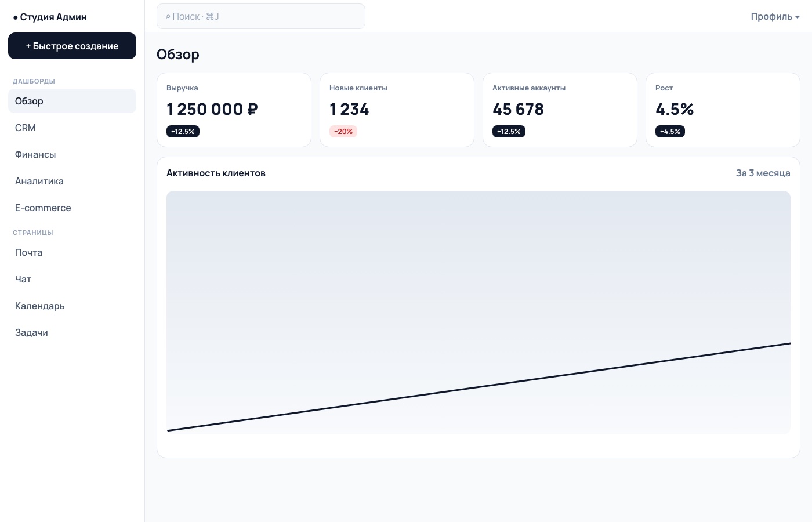Screen dimensions: 812x522
Task: Select Обзор in the sidebar
Action: tap(72, 101)
